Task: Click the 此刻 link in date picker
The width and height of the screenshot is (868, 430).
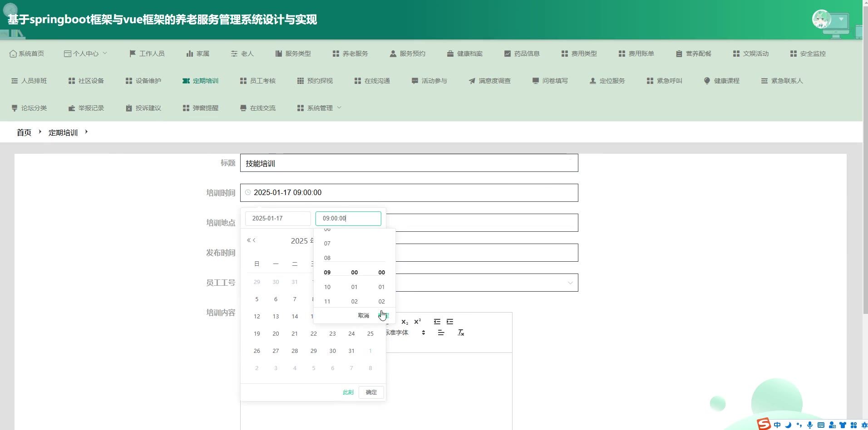Action: [348, 392]
